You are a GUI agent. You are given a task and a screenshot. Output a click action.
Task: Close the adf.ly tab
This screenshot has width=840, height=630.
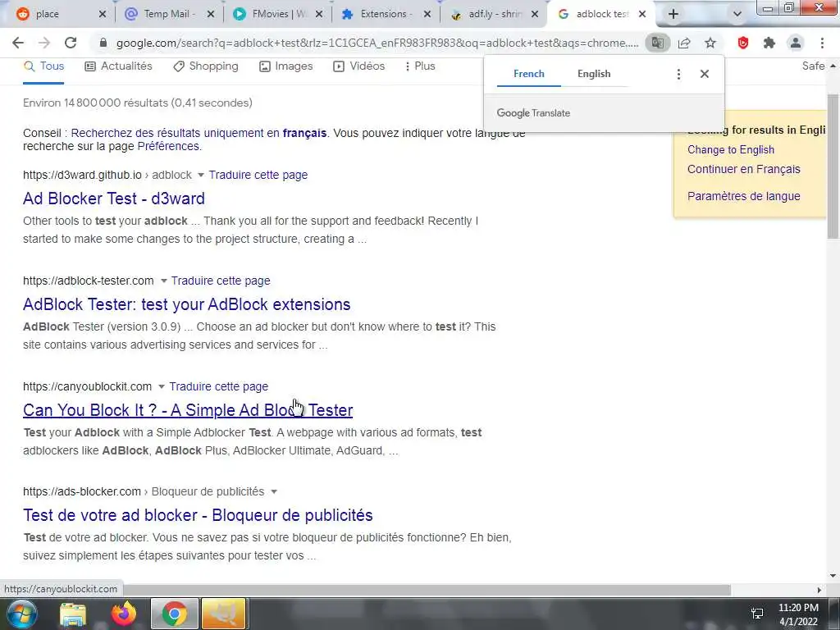pyautogui.click(x=535, y=14)
